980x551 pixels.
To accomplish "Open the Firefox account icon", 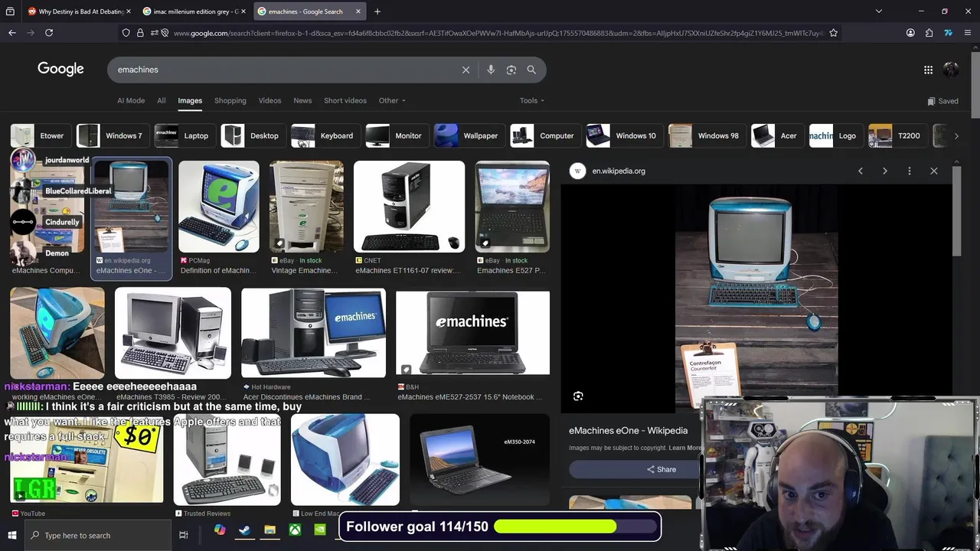I will [910, 33].
